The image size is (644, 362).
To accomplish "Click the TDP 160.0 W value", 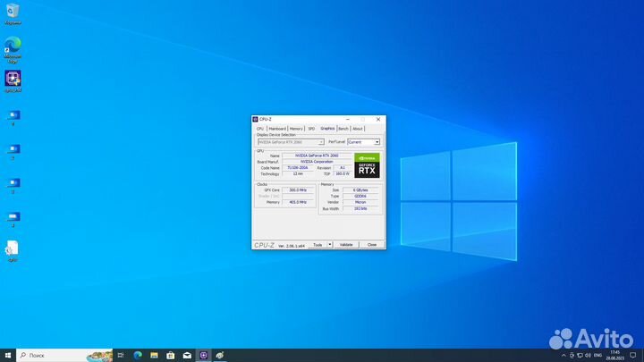I will tap(342, 174).
